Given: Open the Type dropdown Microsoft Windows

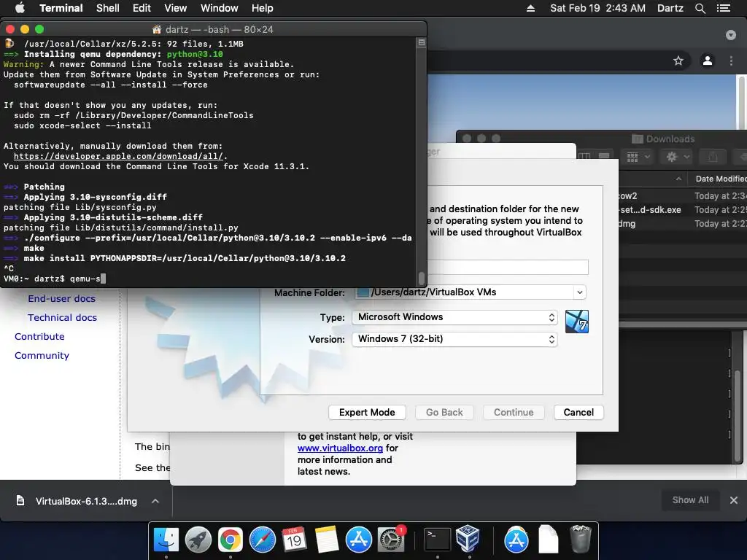Looking at the screenshot, I should 454,317.
